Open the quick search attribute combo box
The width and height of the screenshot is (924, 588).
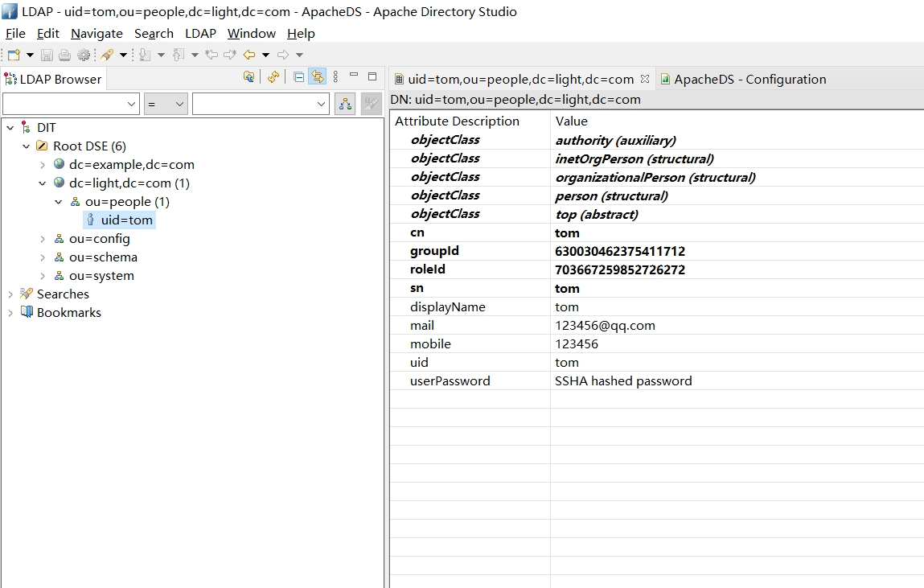point(72,104)
